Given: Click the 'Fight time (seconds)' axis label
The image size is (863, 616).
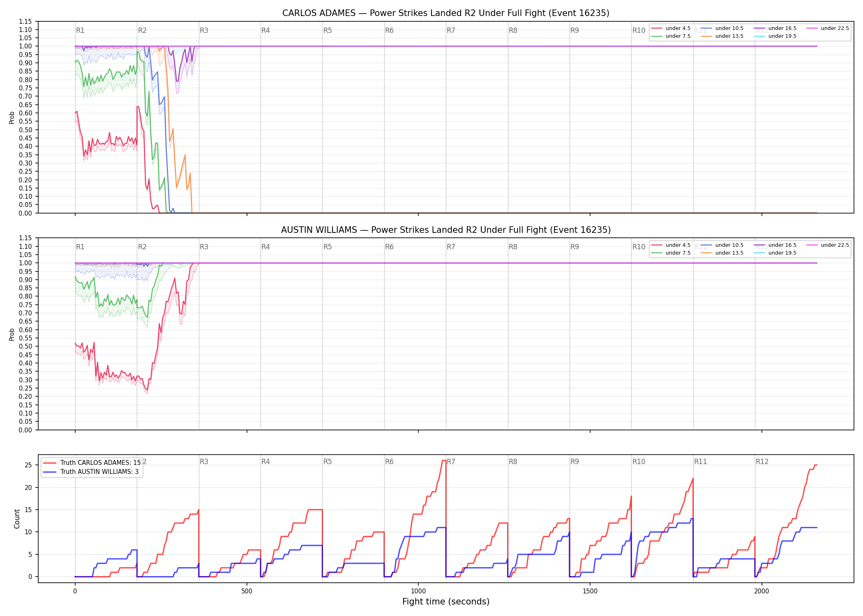Looking at the screenshot, I should pyautogui.click(x=446, y=602).
